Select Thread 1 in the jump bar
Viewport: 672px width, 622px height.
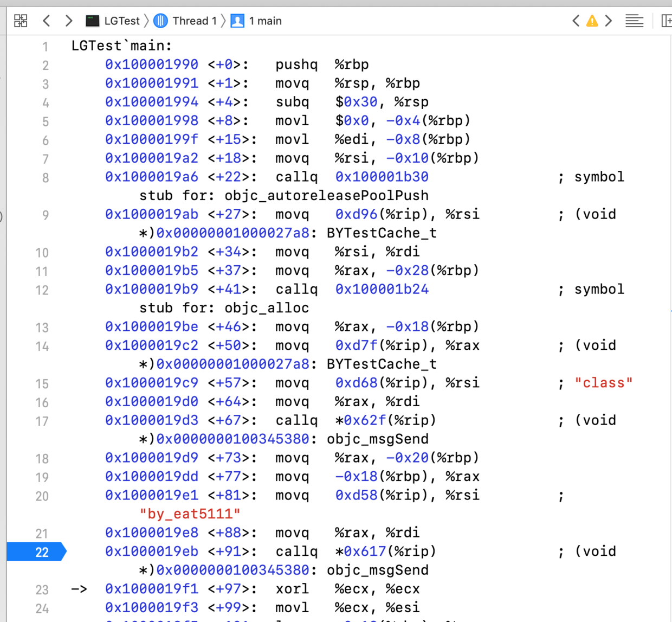click(x=195, y=21)
